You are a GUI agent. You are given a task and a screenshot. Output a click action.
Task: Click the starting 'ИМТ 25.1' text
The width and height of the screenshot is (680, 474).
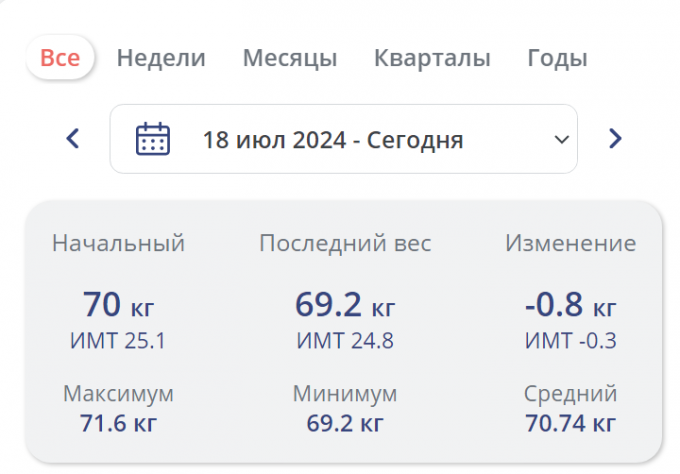(x=118, y=341)
